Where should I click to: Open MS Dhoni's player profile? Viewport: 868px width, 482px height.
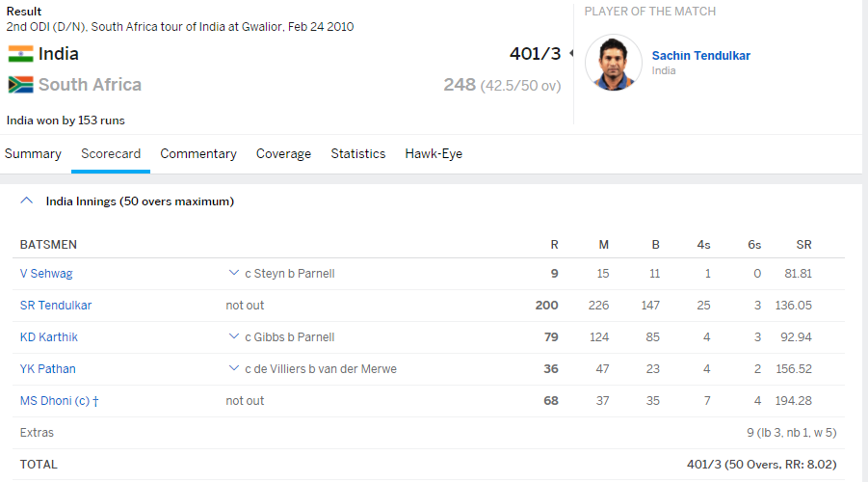click(54, 401)
